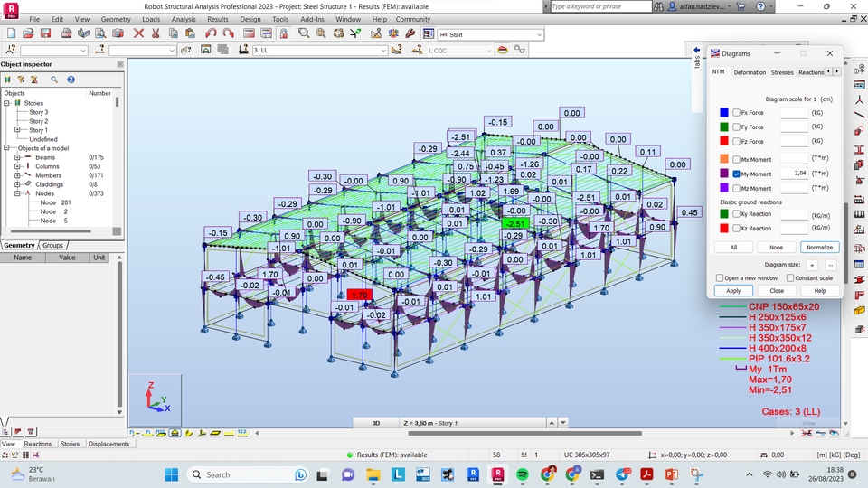Click the New project icon
The height and width of the screenshot is (488, 868).
coord(11,33)
